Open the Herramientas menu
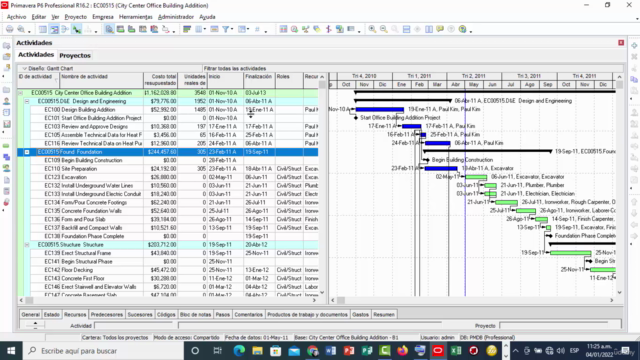This screenshot has height=360, width=640. (136, 17)
